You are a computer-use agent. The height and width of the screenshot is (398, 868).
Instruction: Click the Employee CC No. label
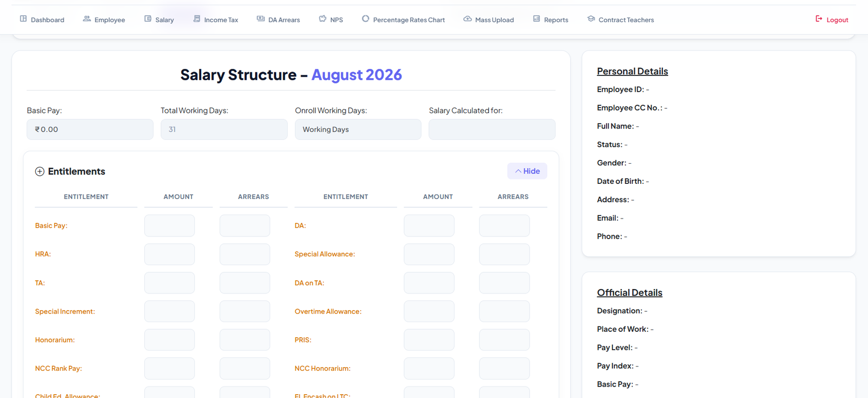(630, 108)
